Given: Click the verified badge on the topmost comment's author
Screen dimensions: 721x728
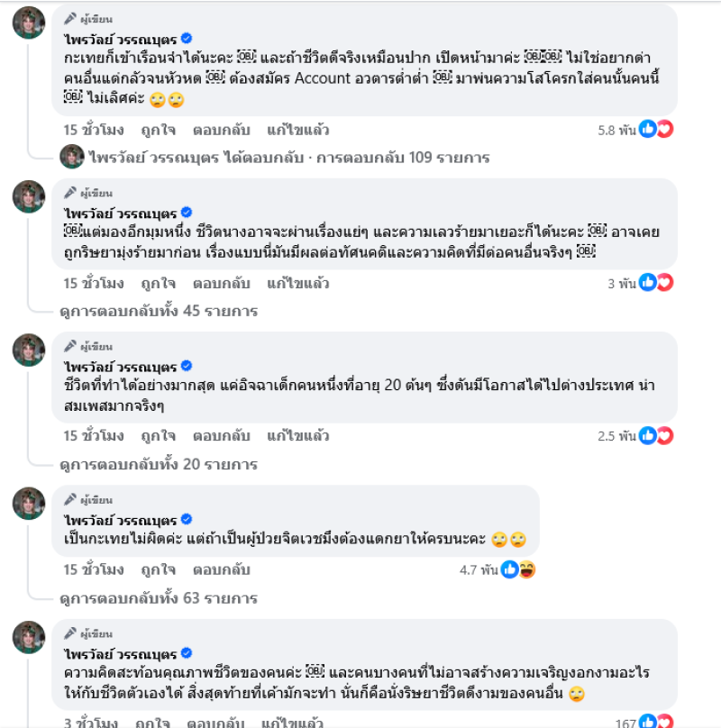Looking at the screenshot, I should pyautogui.click(x=187, y=38).
